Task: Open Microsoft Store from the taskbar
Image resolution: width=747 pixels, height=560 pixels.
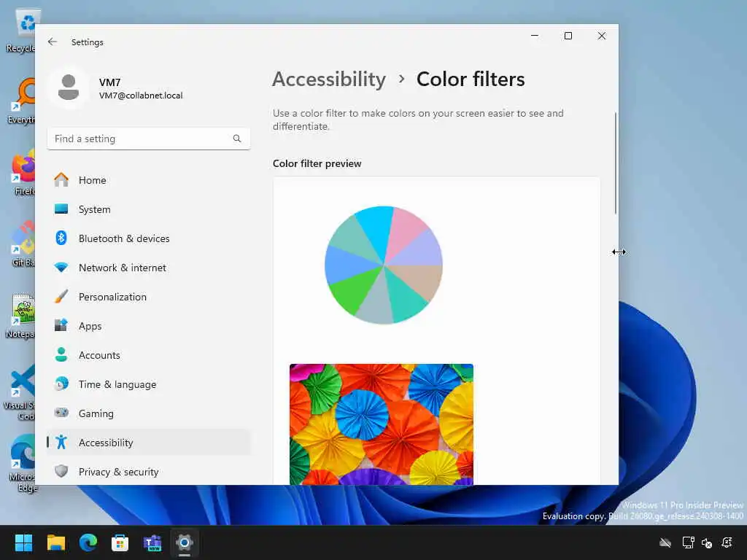Action: pyautogui.click(x=120, y=542)
